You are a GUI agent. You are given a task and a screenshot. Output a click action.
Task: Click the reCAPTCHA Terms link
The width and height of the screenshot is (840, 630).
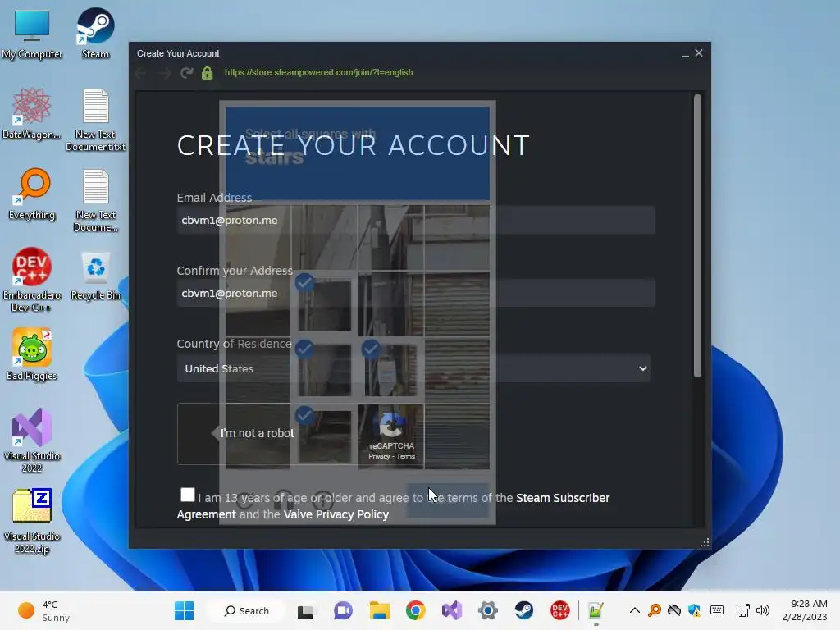[406, 456]
